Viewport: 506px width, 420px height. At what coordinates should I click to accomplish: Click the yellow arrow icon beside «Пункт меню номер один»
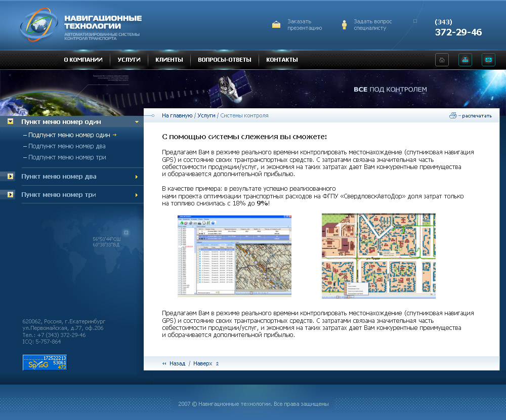pyautogui.click(x=10, y=121)
